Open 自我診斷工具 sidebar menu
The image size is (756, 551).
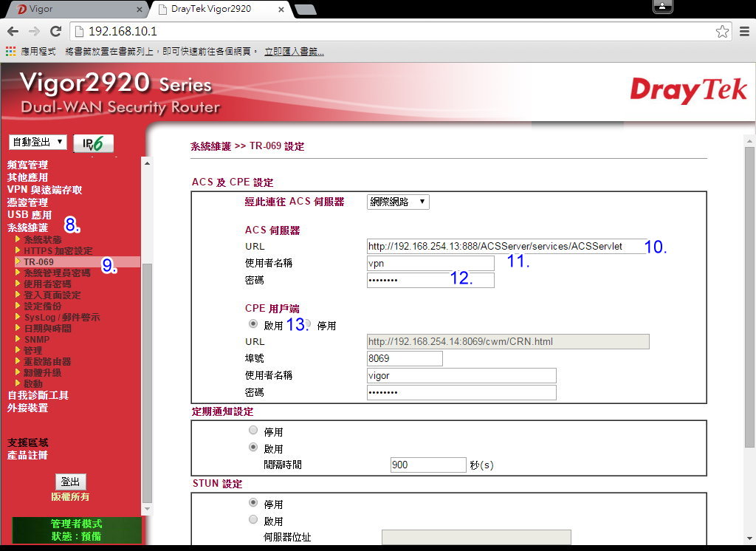(38, 396)
